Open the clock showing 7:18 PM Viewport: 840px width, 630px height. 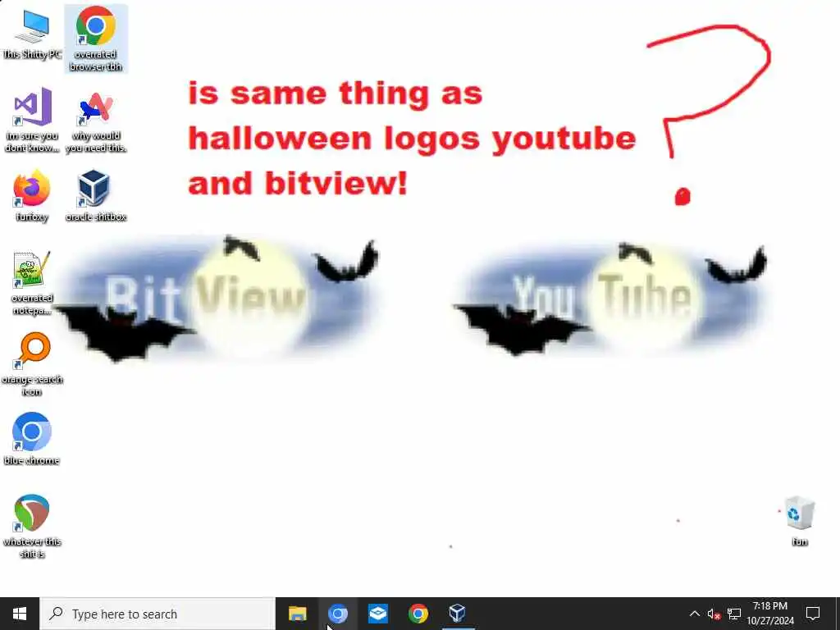(x=770, y=614)
